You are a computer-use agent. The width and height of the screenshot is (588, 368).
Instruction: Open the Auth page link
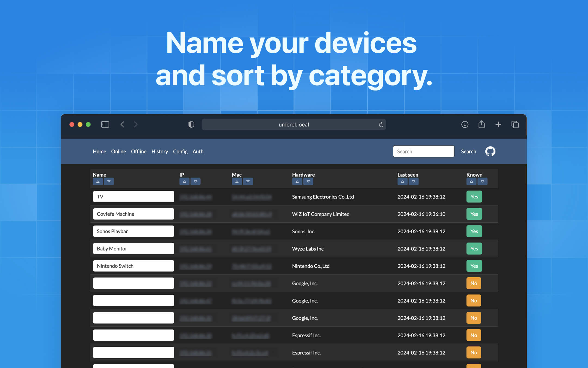pos(198,151)
